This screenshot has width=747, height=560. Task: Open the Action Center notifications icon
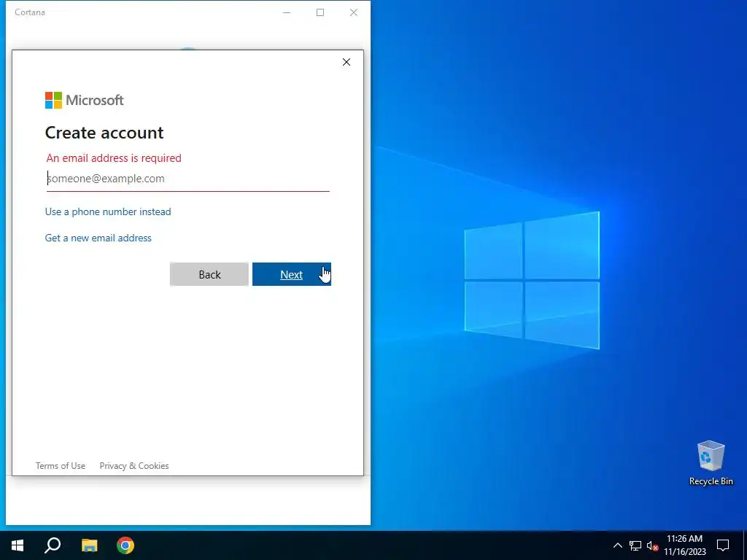coord(723,545)
